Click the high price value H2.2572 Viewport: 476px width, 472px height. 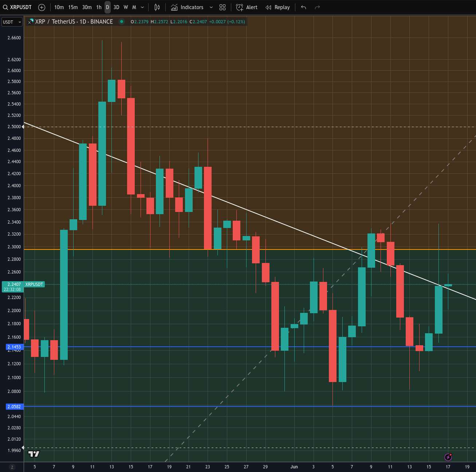160,21
